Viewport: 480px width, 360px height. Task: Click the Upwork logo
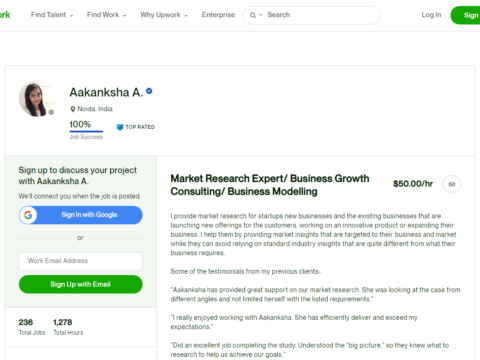pyautogui.click(x=5, y=15)
